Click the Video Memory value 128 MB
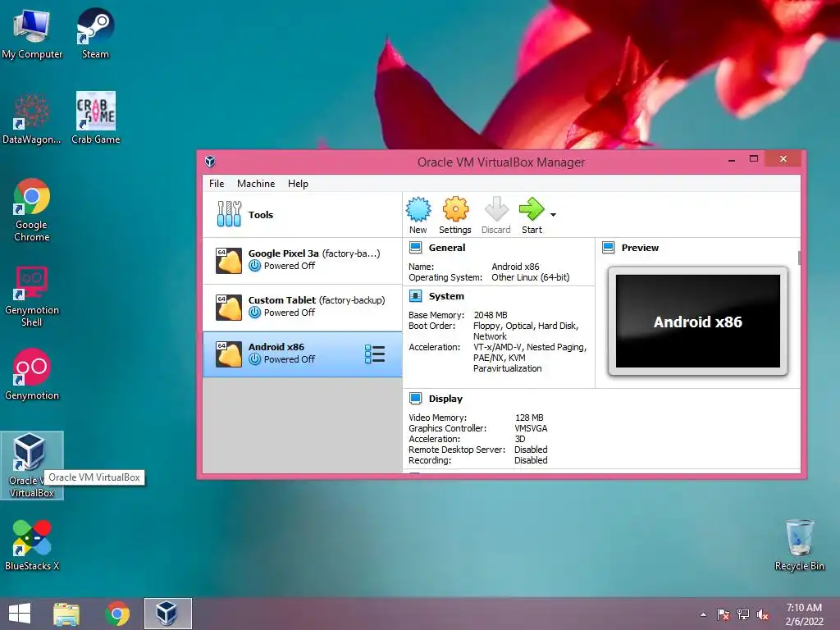The image size is (840, 630). click(x=529, y=418)
